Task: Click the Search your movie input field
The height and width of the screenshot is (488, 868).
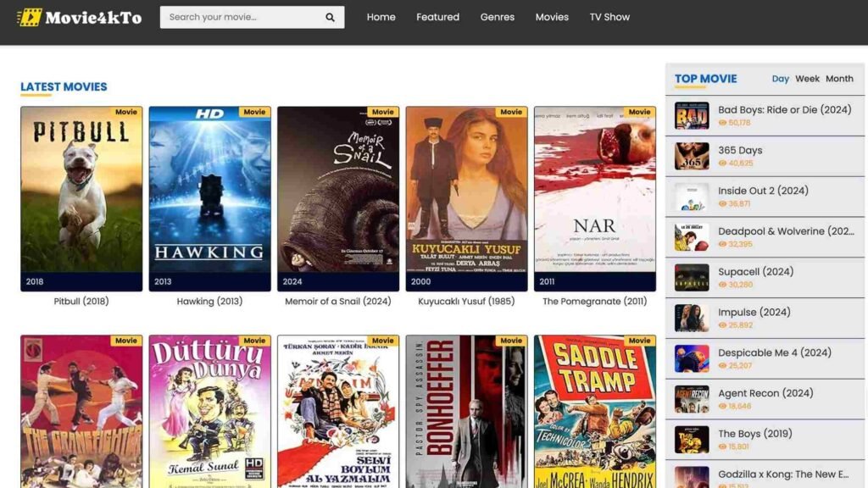Action: point(242,17)
